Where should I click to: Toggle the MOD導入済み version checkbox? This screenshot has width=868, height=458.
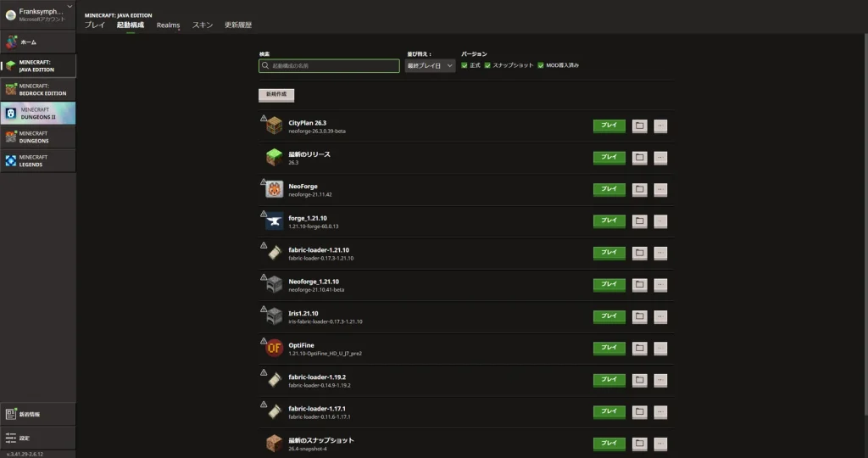point(541,65)
